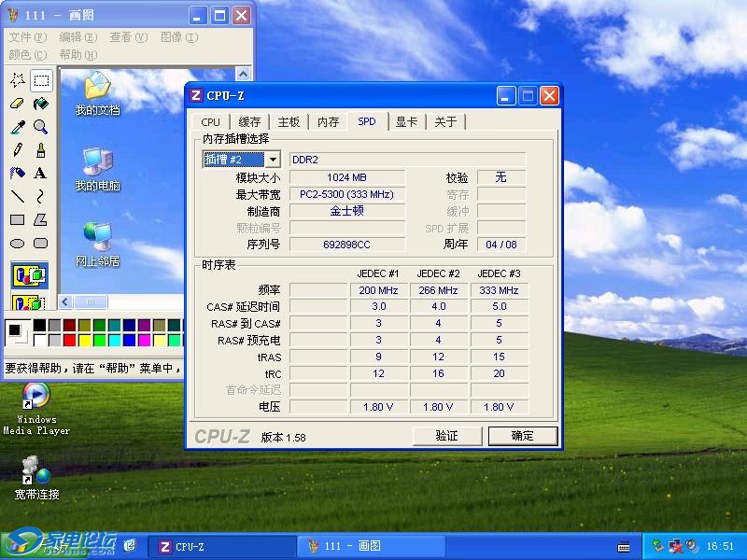Choose the Curve tool in Paint
The image size is (747, 560).
click(x=41, y=196)
